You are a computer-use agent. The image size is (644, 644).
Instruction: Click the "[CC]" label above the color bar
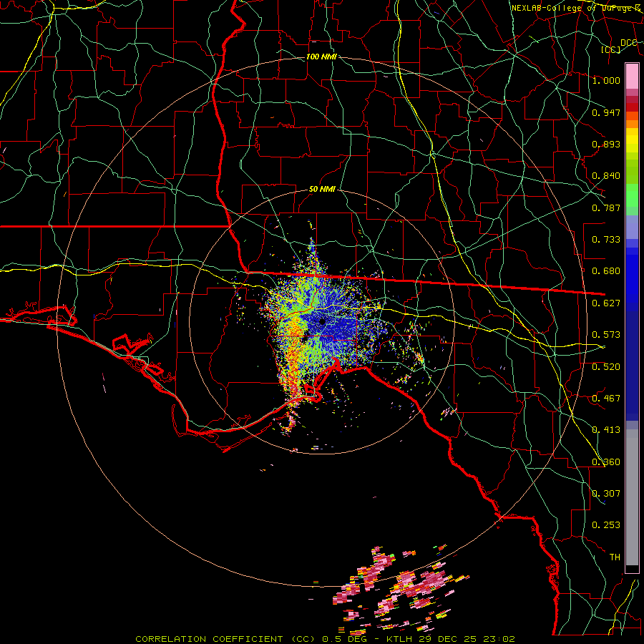pos(611,49)
